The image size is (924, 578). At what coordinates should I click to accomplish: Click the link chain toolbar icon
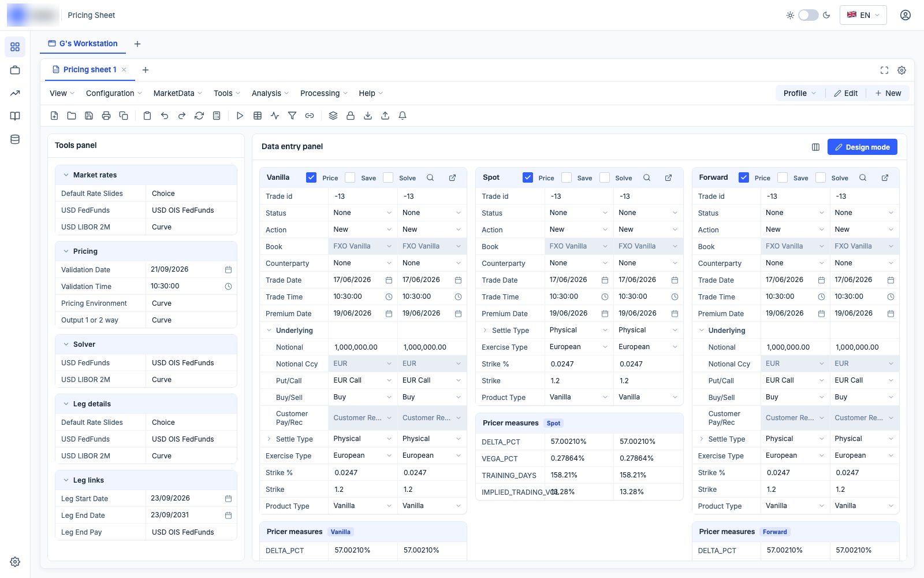click(310, 116)
